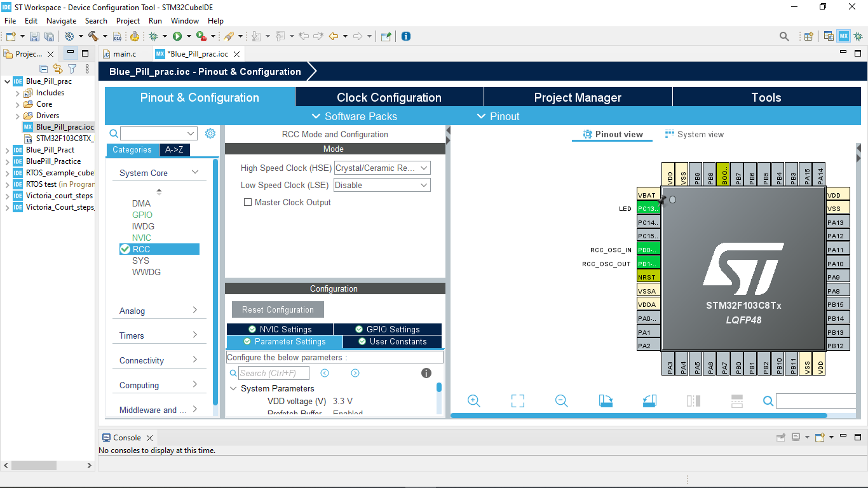Viewport: 868px width, 488px height.
Task: Click the blue Information Center icon
Action: (x=405, y=36)
